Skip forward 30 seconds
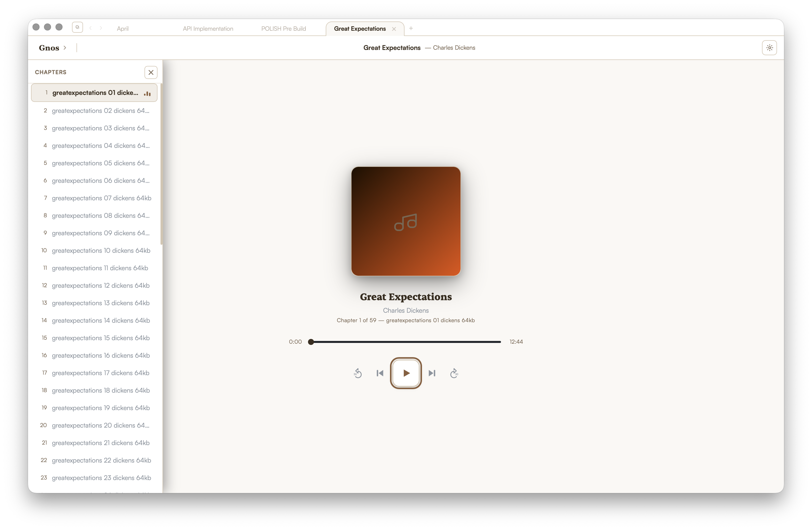The height and width of the screenshot is (530, 812). (x=454, y=373)
